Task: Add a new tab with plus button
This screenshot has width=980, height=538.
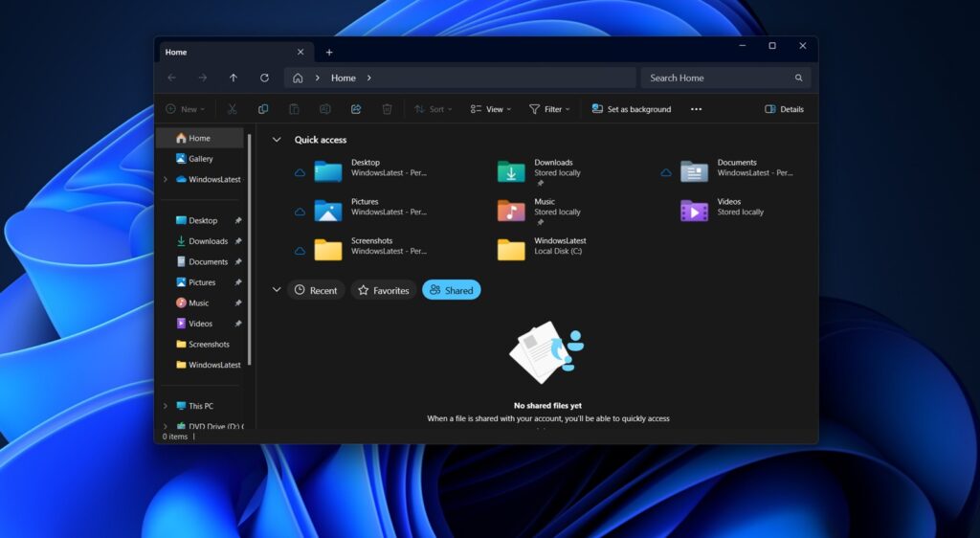Action: tap(329, 53)
